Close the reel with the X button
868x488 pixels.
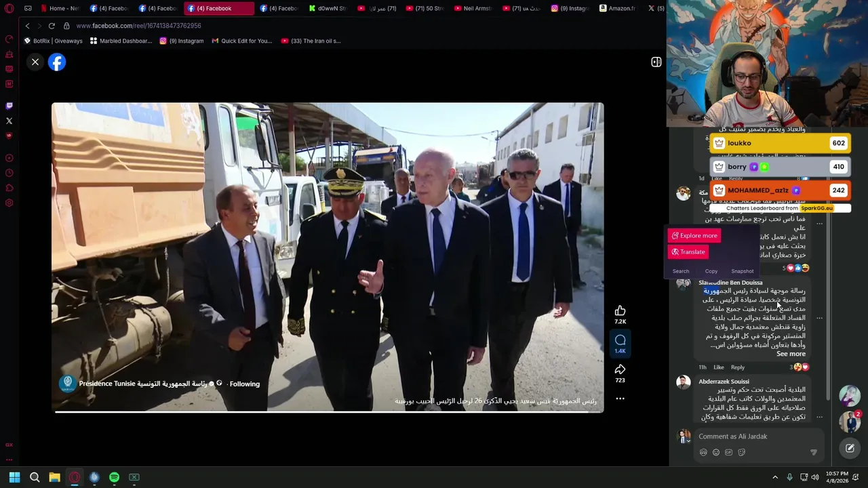pos(35,62)
